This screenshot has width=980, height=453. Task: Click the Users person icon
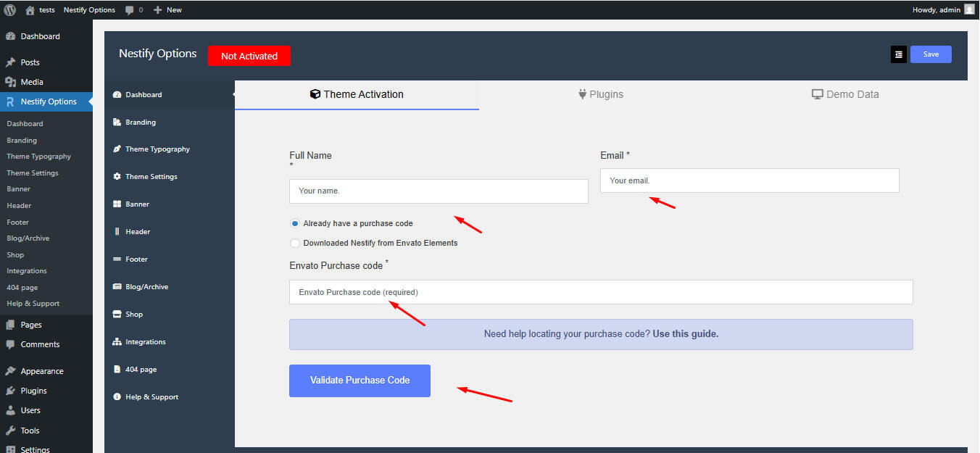pyautogui.click(x=11, y=410)
